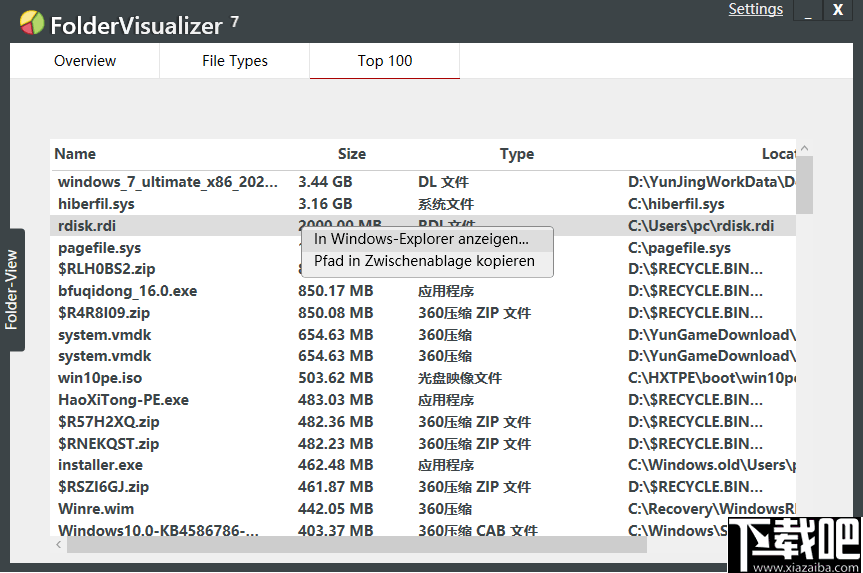Select the HaoXiTong-PE.exe file name
This screenshot has height=573, width=863.
pos(123,400)
